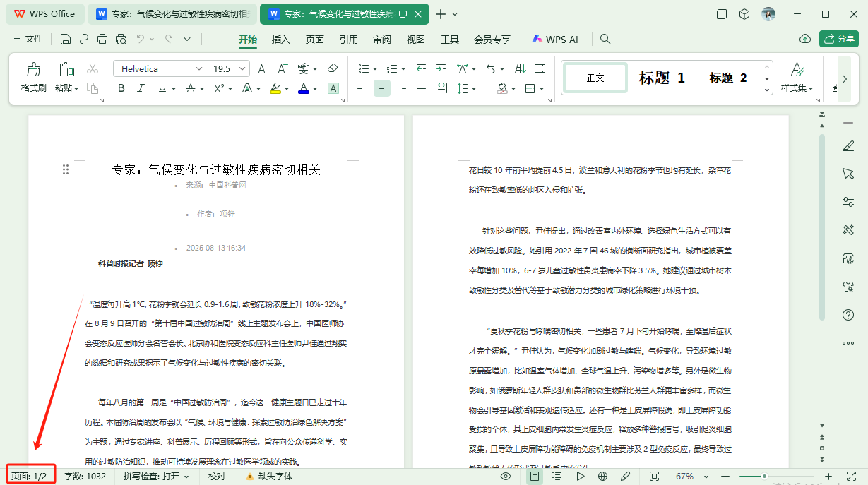Screen dimensions: 868x485
Task: Switch to the 插入 ribbon tab
Action: pyautogui.click(x=280, y=40)
